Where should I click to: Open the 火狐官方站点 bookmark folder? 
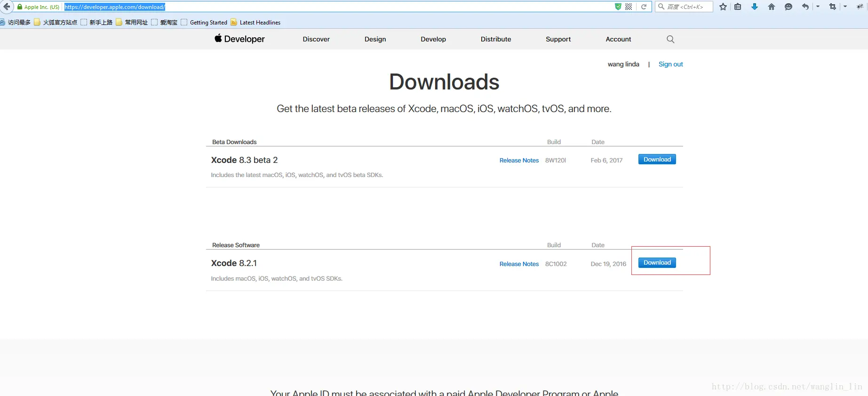56,22
